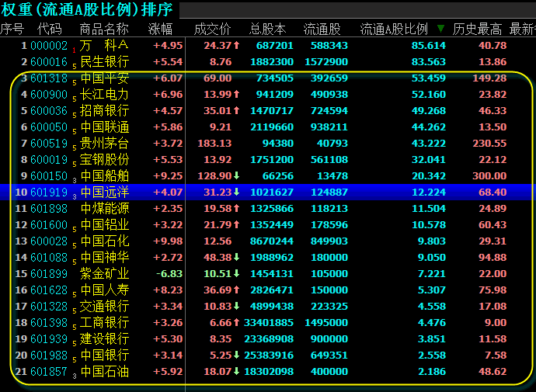
Task: Sort by 流通股 column header
Action: pos(322,29)
